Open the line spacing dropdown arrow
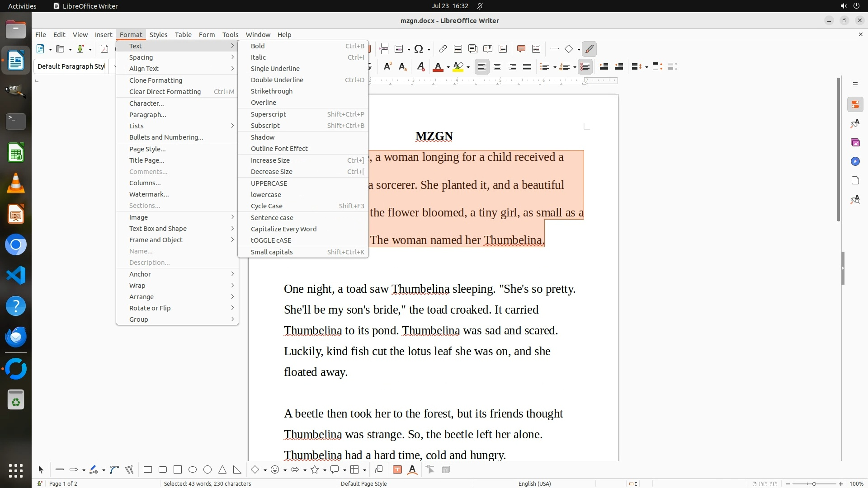This screenshot has height=488, width=868. [x=646, y=67]
